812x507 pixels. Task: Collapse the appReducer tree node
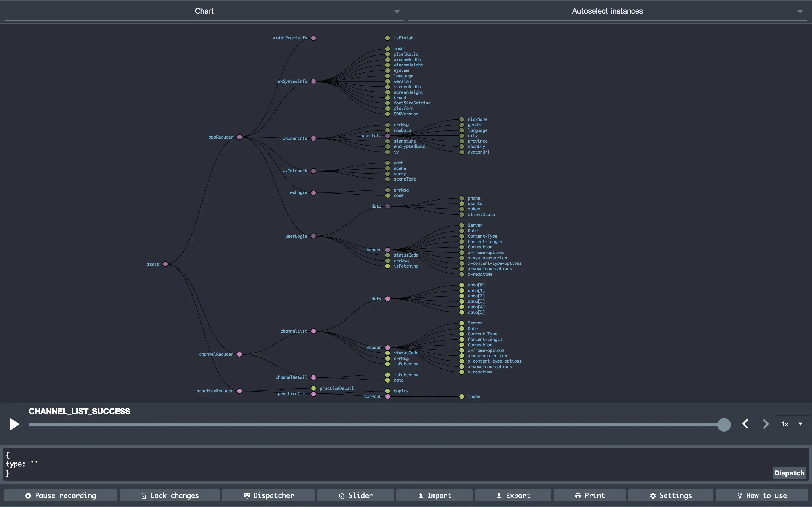(x=240, y=137)
